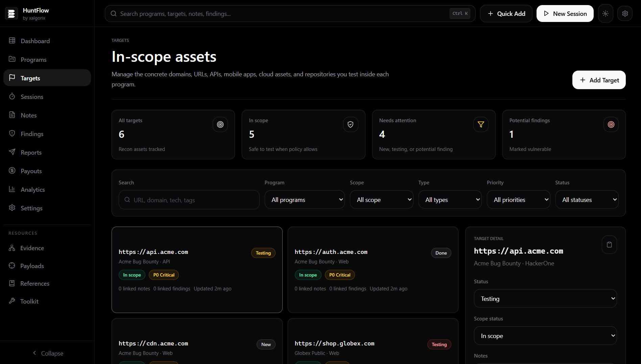Image resolution: width=641 pixels, height=364 pixels.
Task: Click the Payouts dollar icon in sidebar
Action: click(x=12, y=171)
